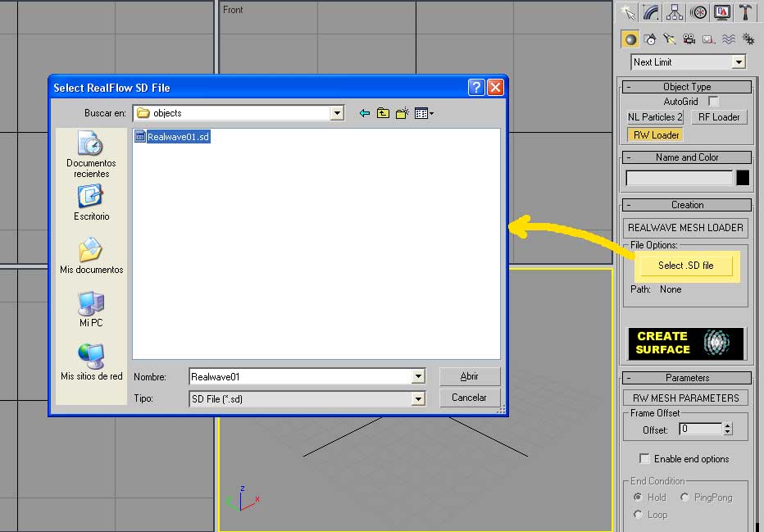Collapse the Creation rollout
Viewport: 764px width, 532px height.
687,205
